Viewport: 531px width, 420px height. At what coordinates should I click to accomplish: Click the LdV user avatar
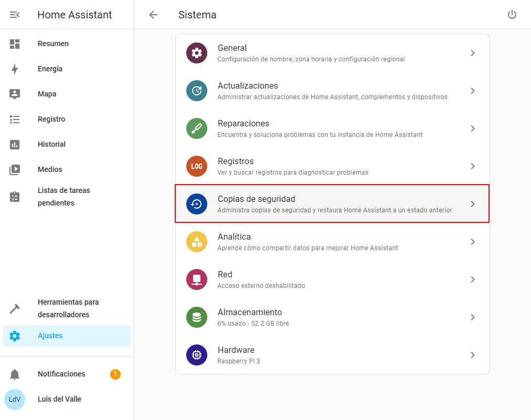click(x=15, y=400)
